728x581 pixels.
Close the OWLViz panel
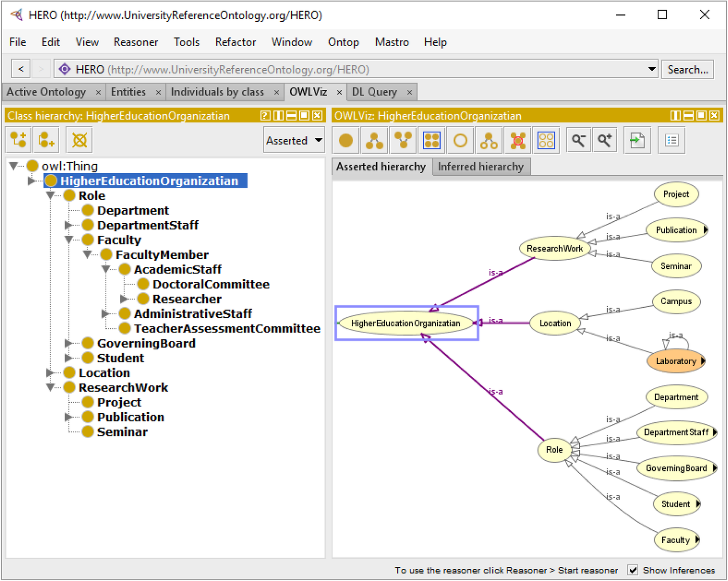point(714,116)
